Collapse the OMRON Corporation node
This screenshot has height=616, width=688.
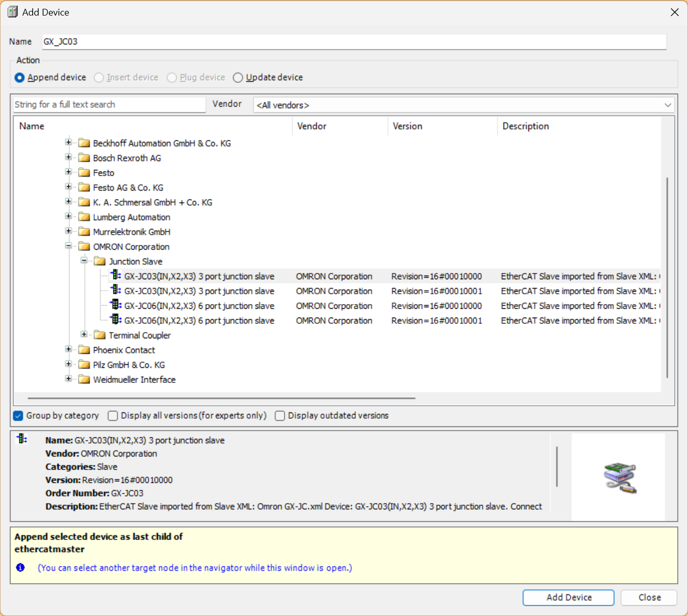point(68,246)
